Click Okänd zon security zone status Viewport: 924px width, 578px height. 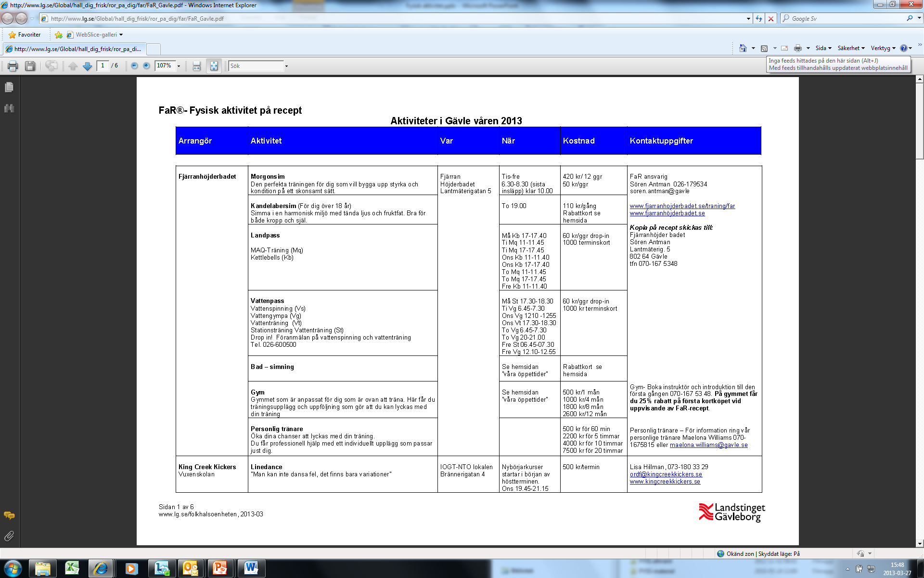point(758,554)
